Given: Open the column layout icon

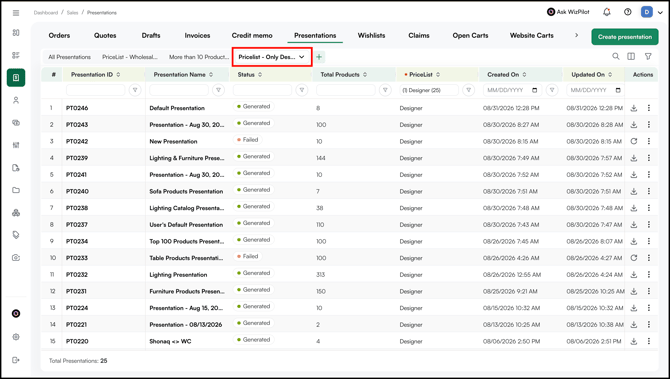Looking at the screenshot, I should point(631,56).
